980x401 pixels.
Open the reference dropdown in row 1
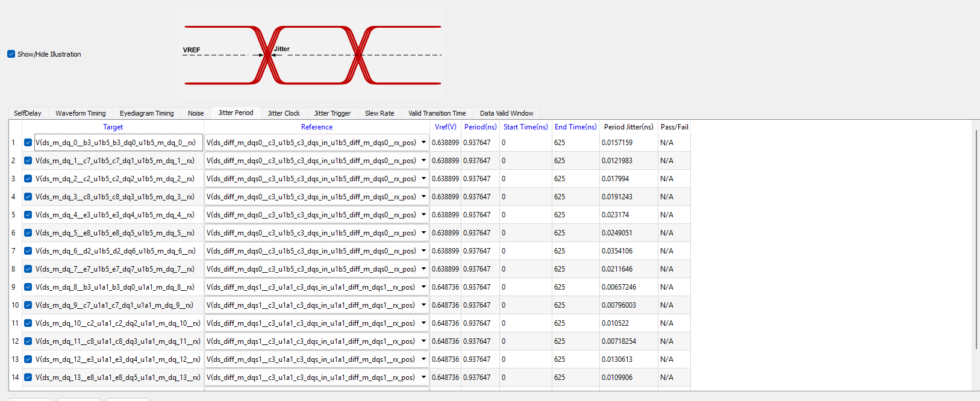[423, 143]
